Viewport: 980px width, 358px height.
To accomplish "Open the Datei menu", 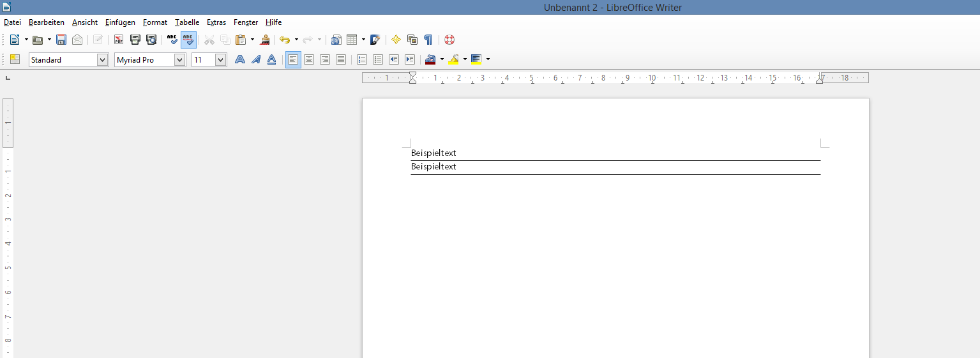I will (x=12, y=22).
